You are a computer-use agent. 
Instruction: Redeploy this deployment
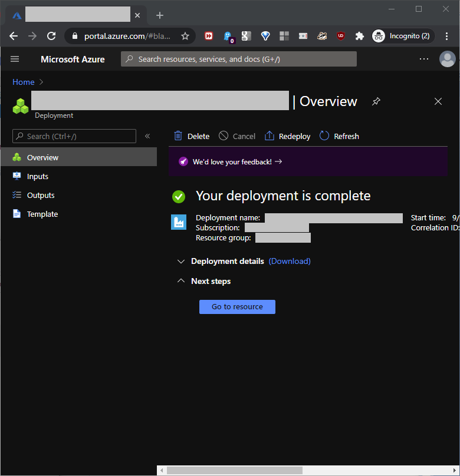(287, 136)
